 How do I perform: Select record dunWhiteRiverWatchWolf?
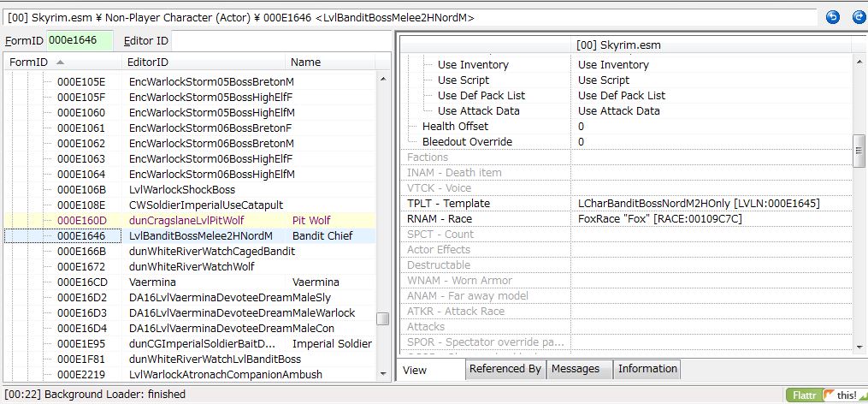tap(190, 266)
